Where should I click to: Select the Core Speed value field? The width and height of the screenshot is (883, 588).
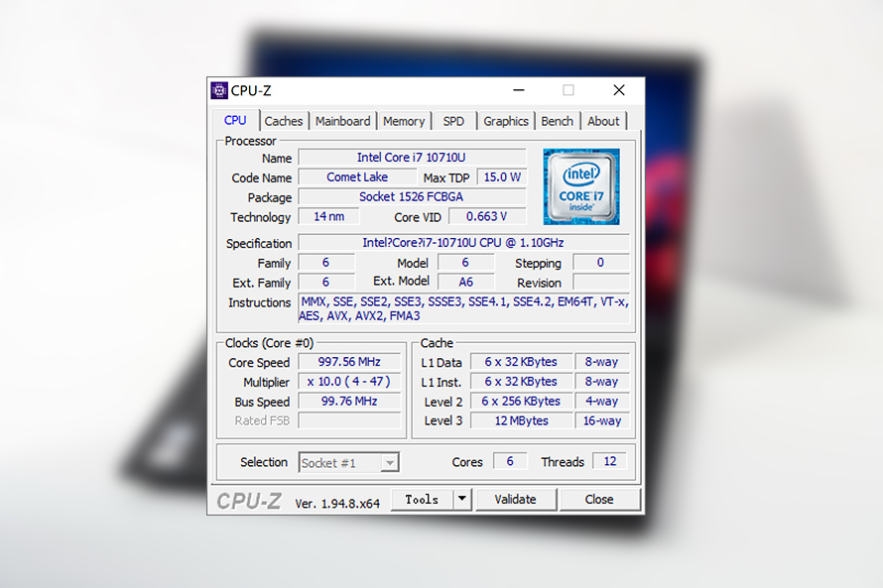tap(349, 362)
